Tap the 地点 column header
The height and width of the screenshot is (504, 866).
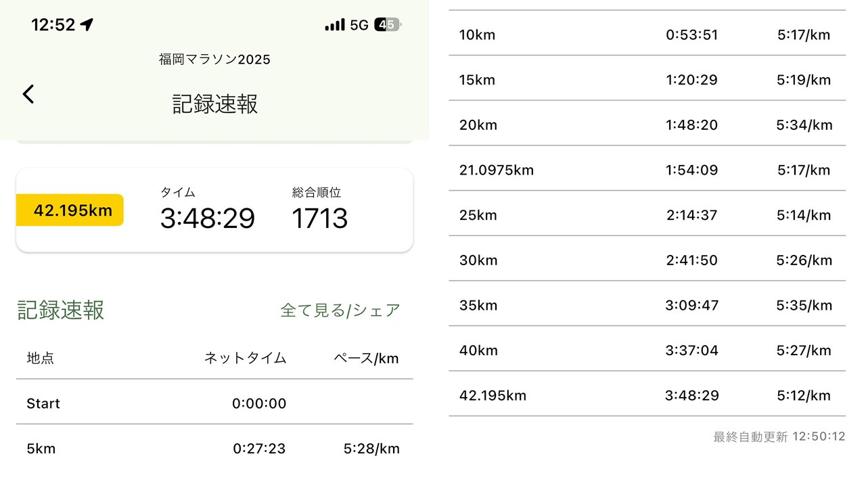[x=41, y=358]
